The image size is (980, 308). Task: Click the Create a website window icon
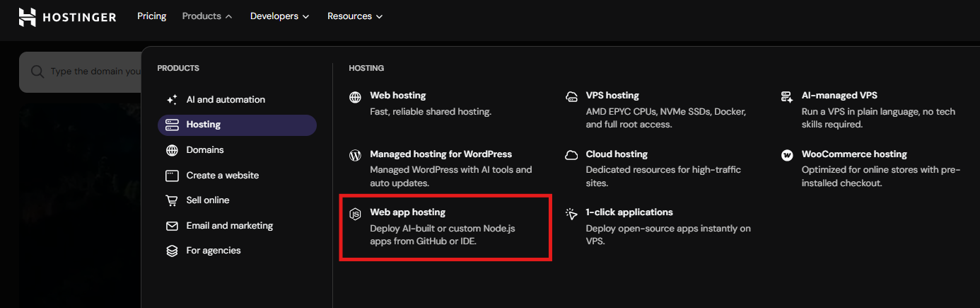(x=172, y=176)
